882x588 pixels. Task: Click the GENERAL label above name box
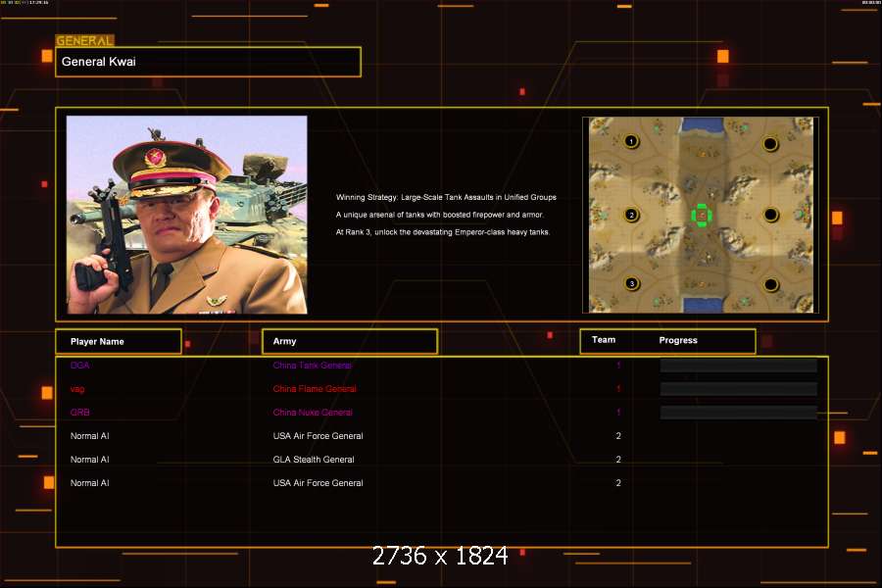point(84,40)
